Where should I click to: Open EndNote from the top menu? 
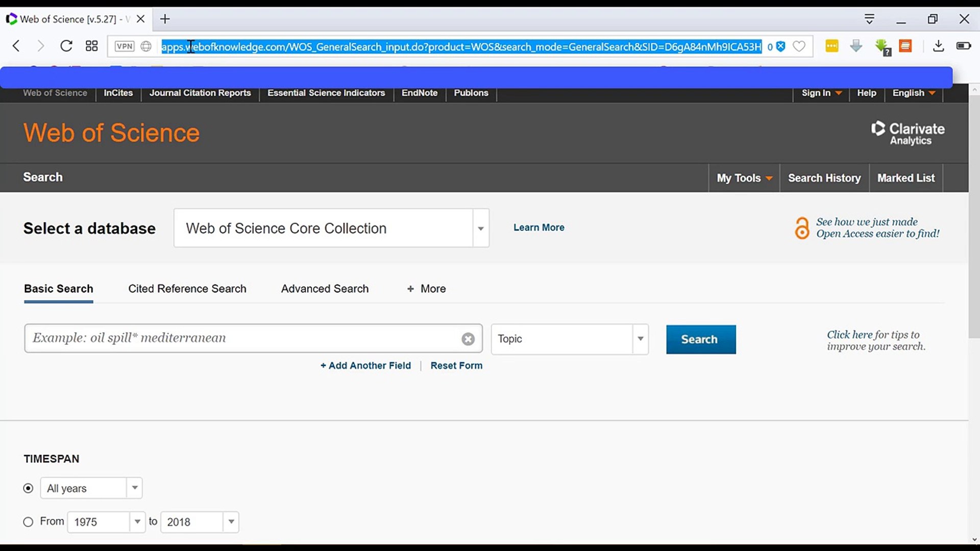tap(420, 93)
